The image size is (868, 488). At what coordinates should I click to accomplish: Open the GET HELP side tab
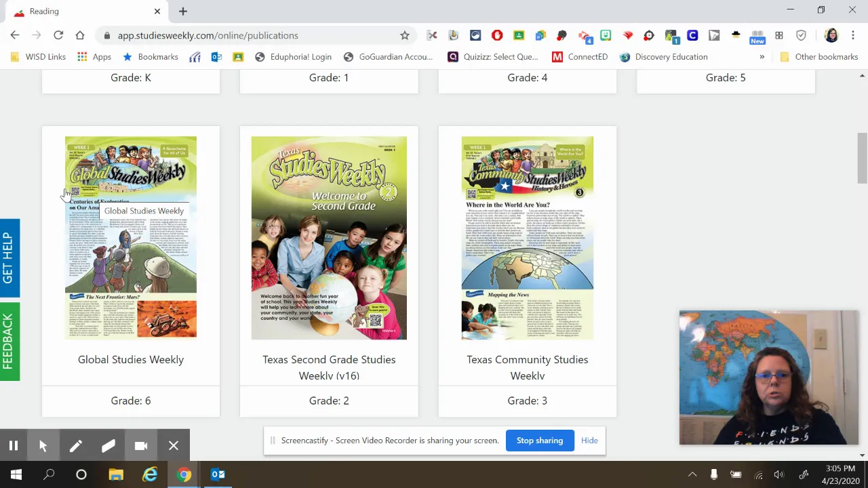(x=8, y=258)
